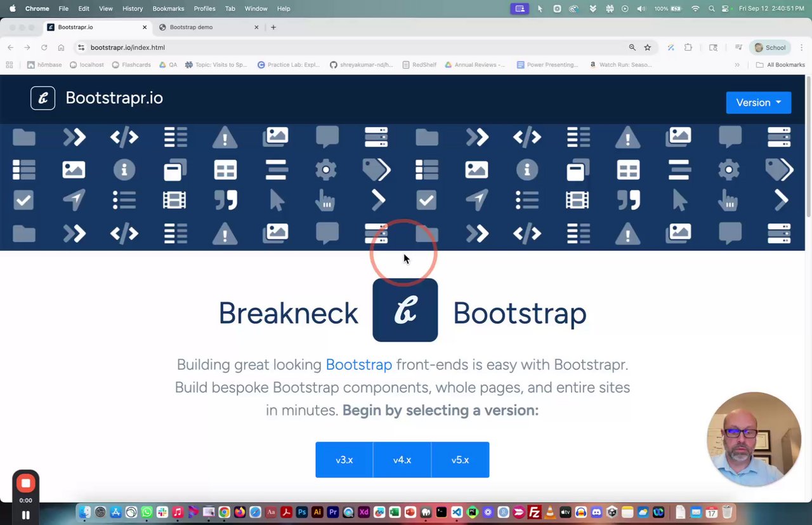This screenshot has width=812, height=525.
Task: Open the media controls icon in toolbar
Action: click(x=738, y=48)
